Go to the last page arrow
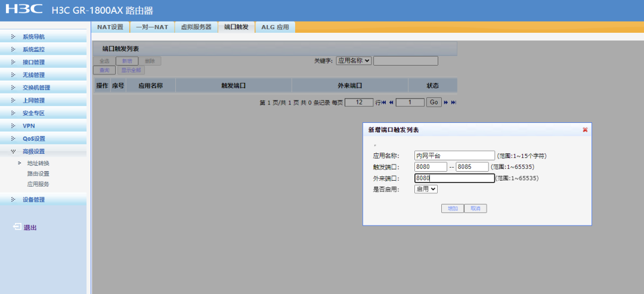This screenshot has height=294, width=644. click(453, 102)
